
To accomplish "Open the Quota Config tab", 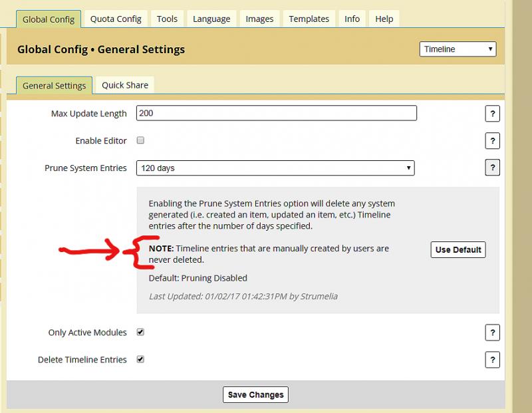I will click(116, 19).
